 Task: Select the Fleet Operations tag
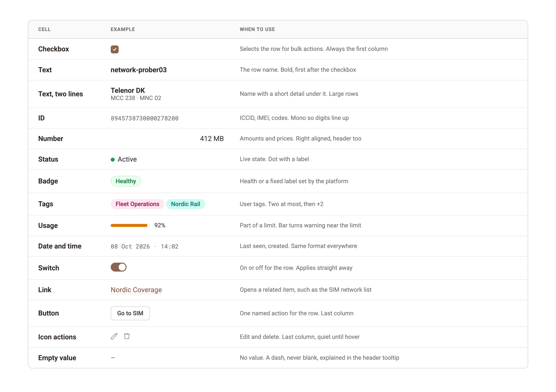(138, 204)
